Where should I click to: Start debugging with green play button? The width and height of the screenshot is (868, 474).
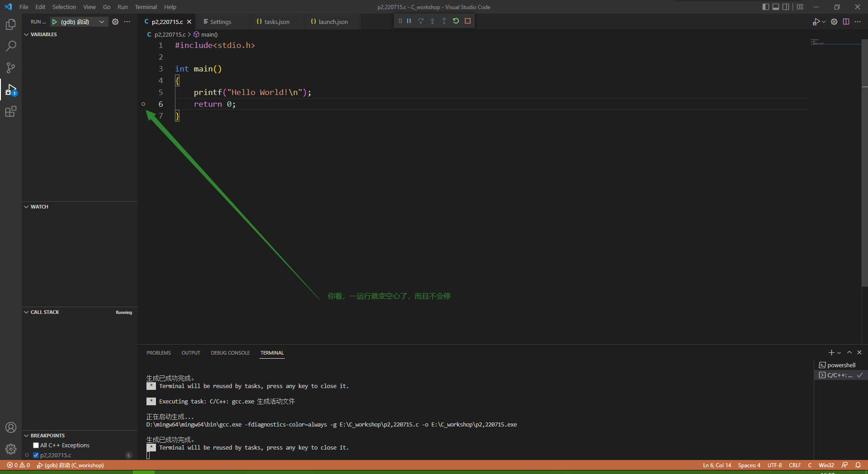click(x=54, y=22)
